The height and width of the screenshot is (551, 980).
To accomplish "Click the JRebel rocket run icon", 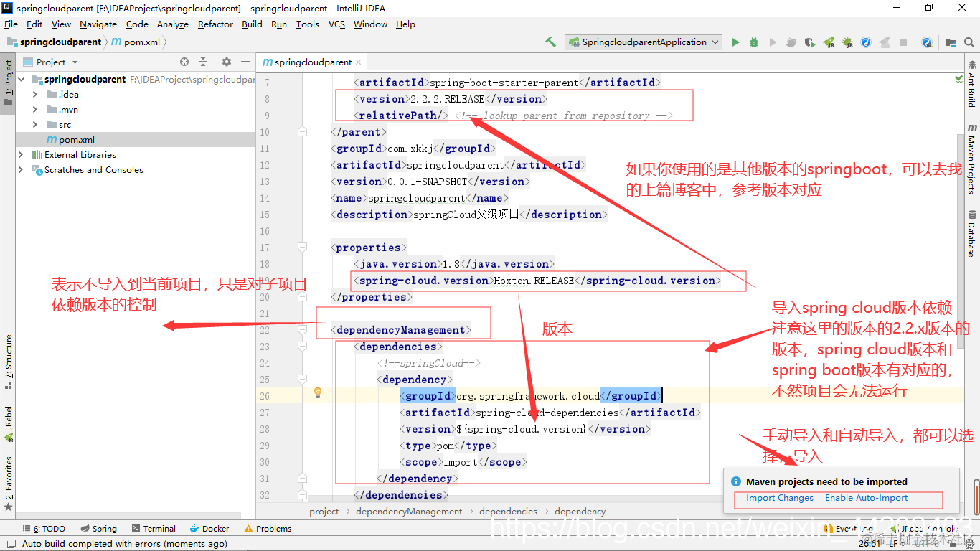I will click(829, 42).
